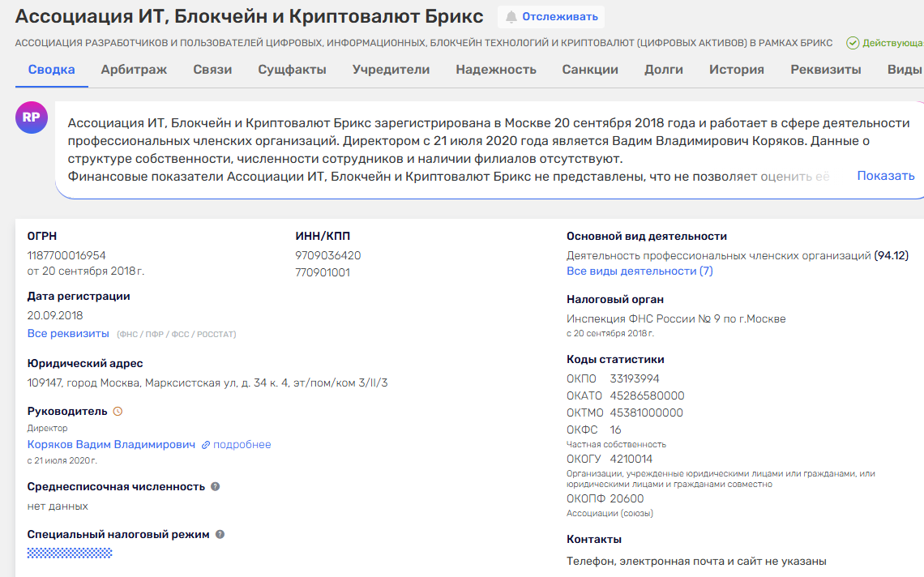Go to the Сущфакты tab
The width and height of the screenshot is (924, 577).
292,70
